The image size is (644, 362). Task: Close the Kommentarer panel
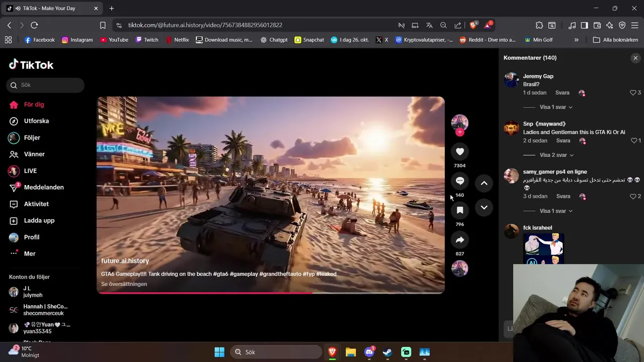(635, 58)
